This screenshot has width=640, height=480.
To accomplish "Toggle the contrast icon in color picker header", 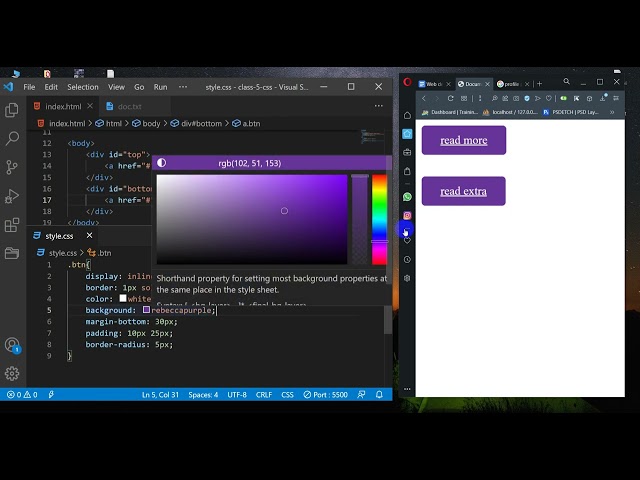I will pyautogui.click(x=162, y=163).
